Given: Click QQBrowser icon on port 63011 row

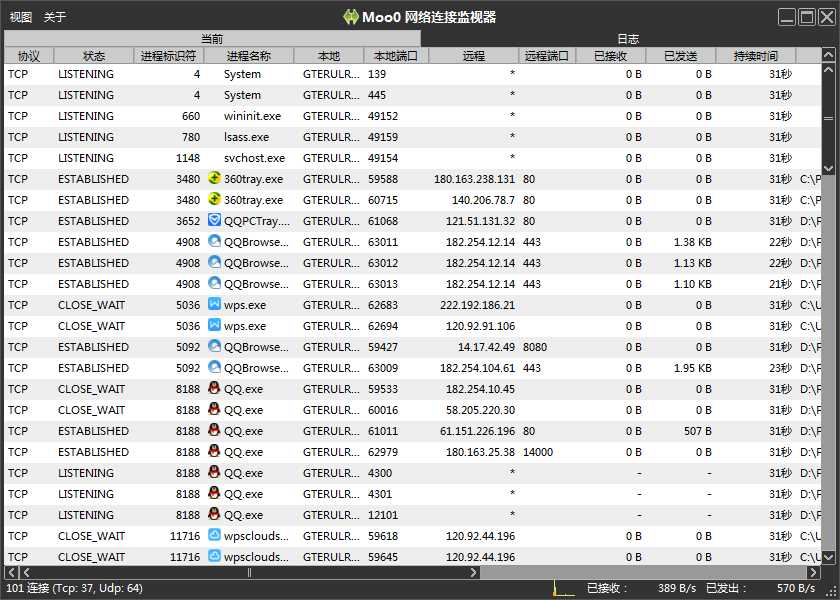Looking at the screenshot, I should [214, 241].
